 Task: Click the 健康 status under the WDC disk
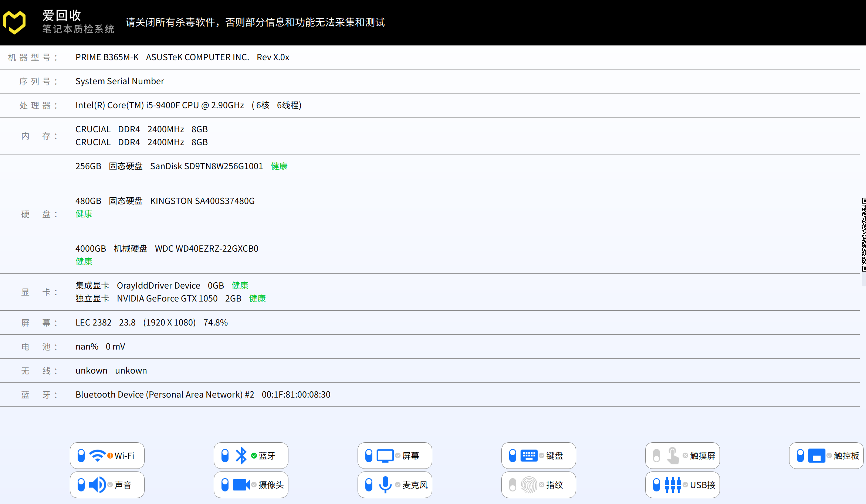point(84,262)
